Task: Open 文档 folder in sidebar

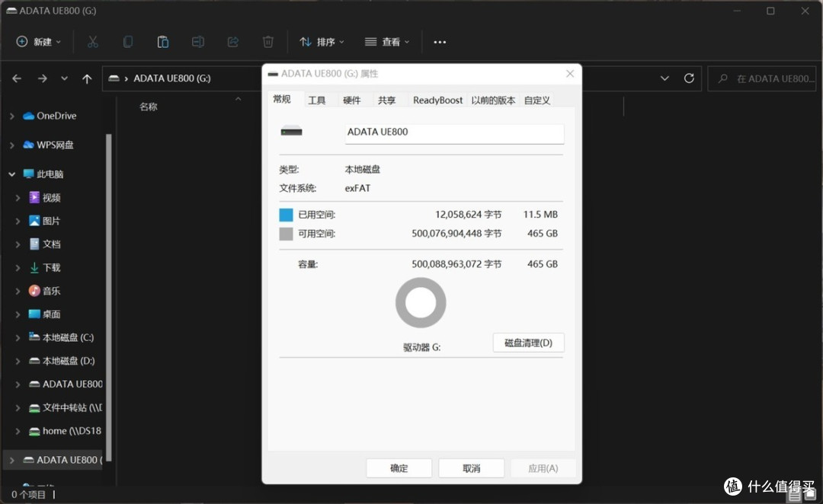Action: (x=51, y=244)
